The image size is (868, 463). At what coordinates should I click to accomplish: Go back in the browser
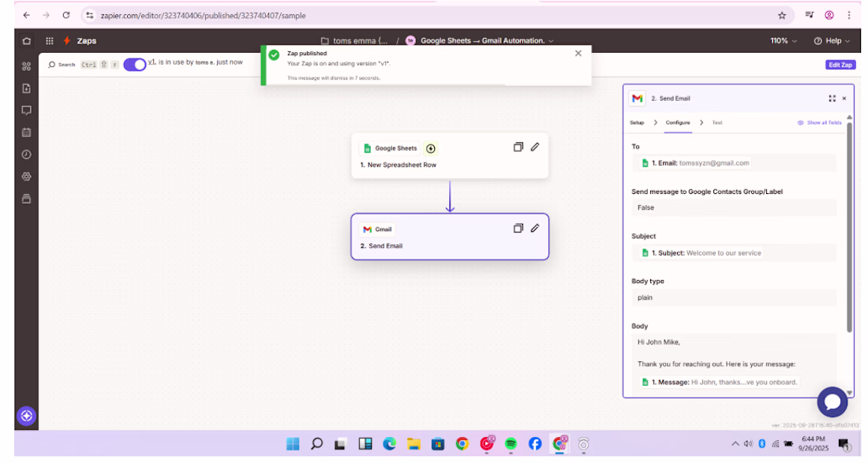(27, 16)
